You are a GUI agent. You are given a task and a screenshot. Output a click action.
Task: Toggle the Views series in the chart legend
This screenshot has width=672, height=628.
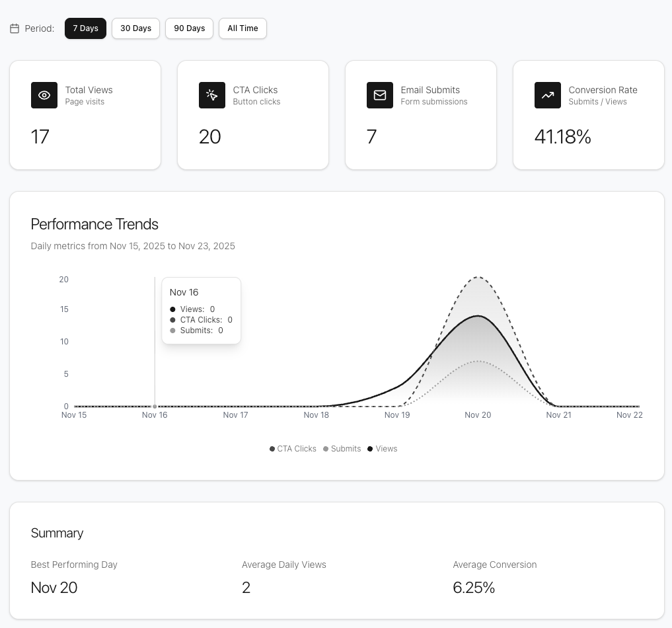382,449
